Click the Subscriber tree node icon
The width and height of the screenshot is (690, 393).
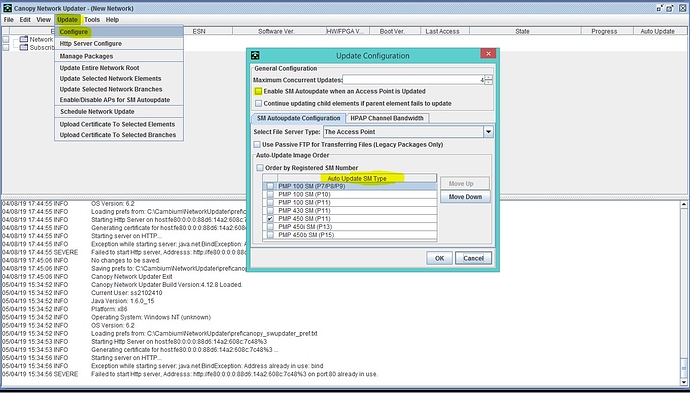point(24,48)
